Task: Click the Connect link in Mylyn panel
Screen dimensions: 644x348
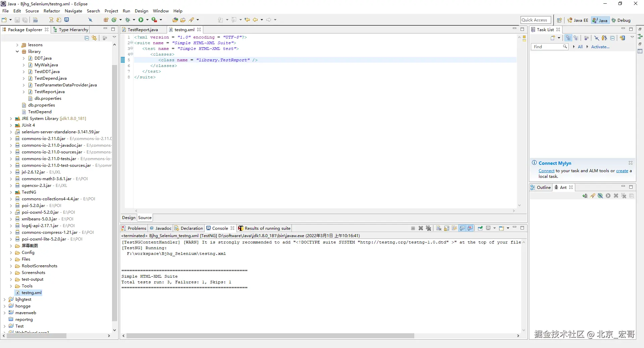Action: tap(546, 171)
